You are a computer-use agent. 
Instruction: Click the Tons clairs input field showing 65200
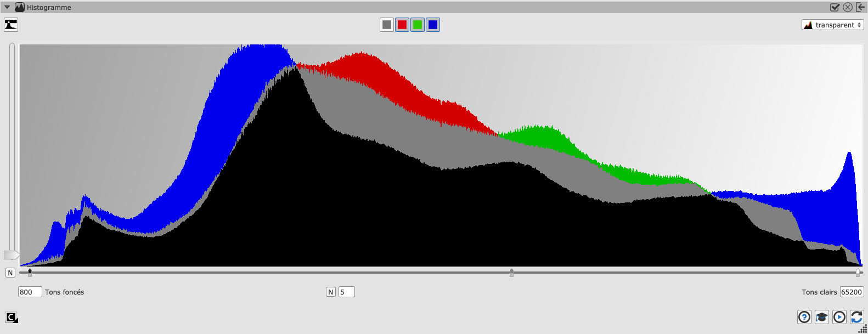coord(852,292)
